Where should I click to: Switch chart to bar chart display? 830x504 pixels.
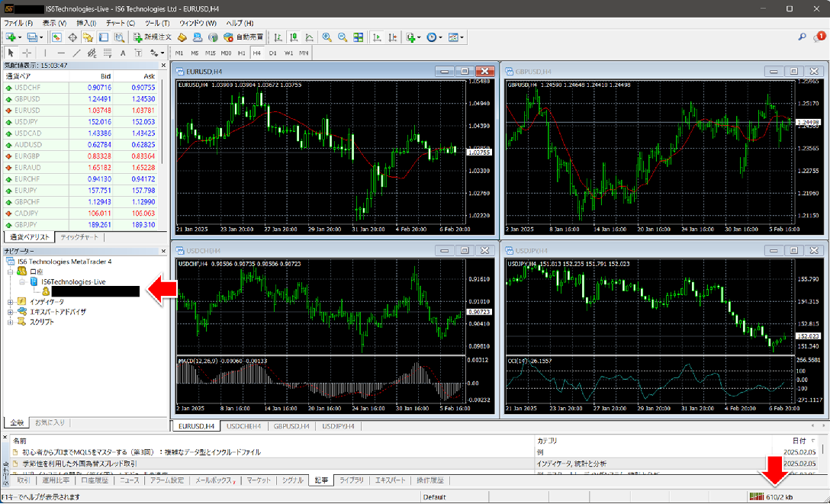[x=278, y=37]
